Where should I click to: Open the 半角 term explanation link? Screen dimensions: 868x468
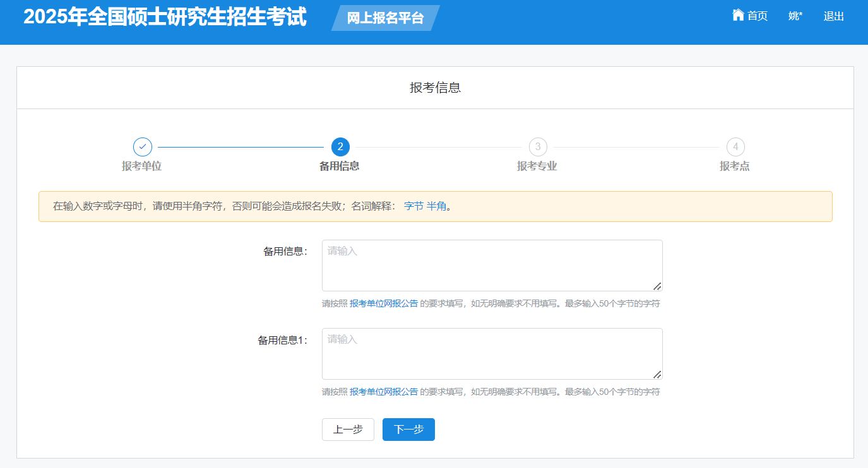pos(436,206)
